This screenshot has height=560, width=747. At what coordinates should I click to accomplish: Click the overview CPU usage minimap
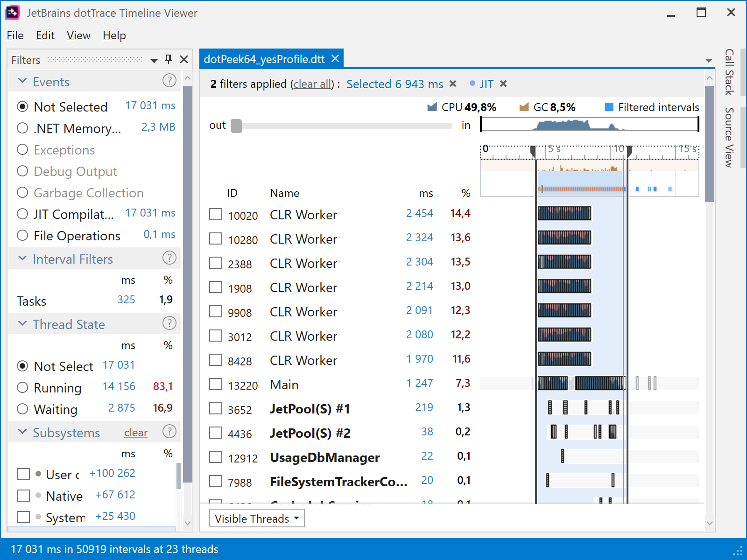pos(590,124)
